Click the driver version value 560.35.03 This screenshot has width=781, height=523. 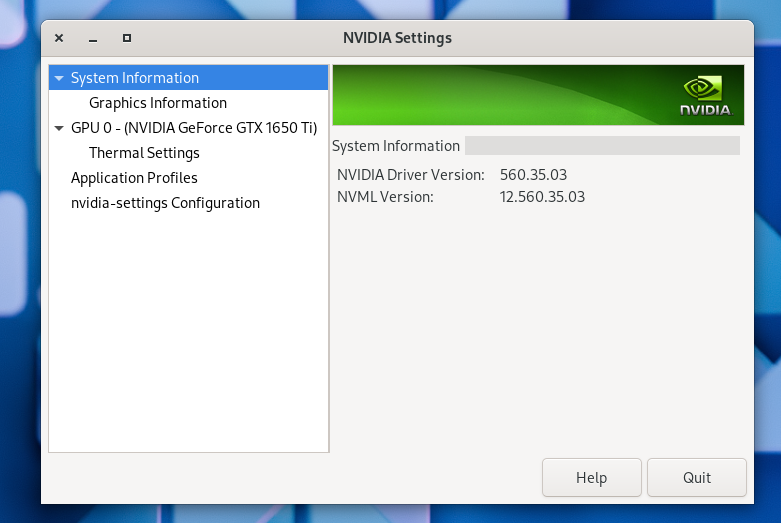click(x=533, y=175)
